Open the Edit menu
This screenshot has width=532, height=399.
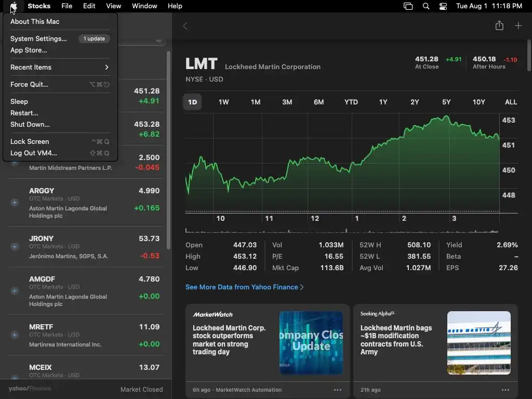pyautogui.click(x=89, y=6)
